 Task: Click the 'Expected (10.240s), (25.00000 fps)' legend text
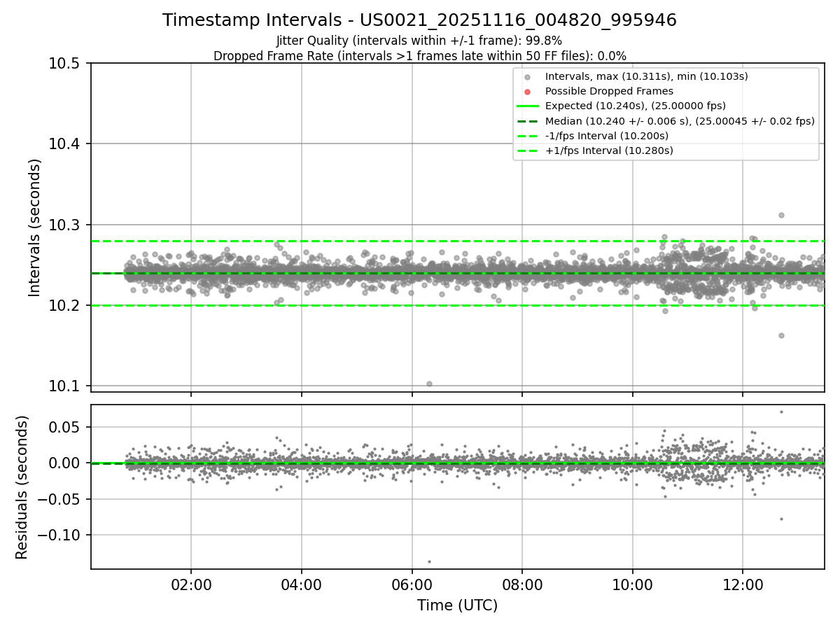tap(635, 106)
